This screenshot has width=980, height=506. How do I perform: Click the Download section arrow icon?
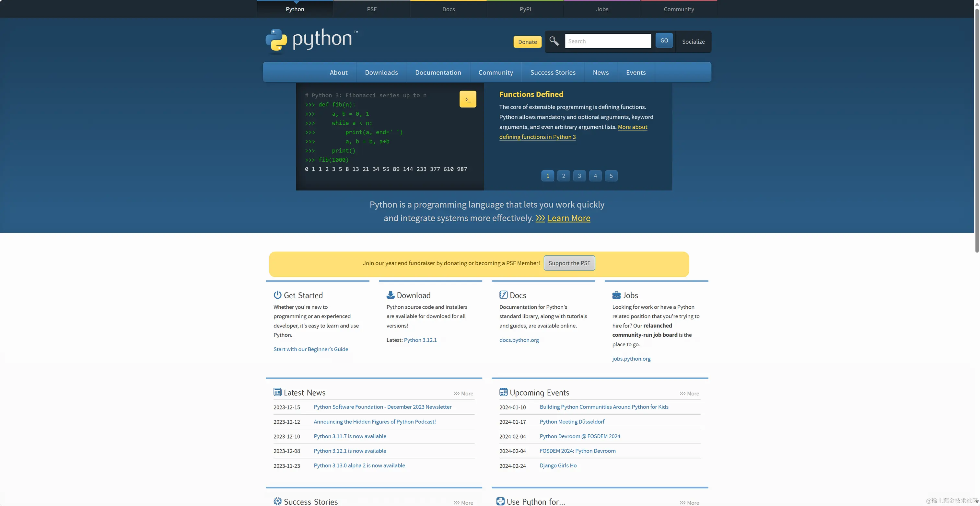click(390, 295)
